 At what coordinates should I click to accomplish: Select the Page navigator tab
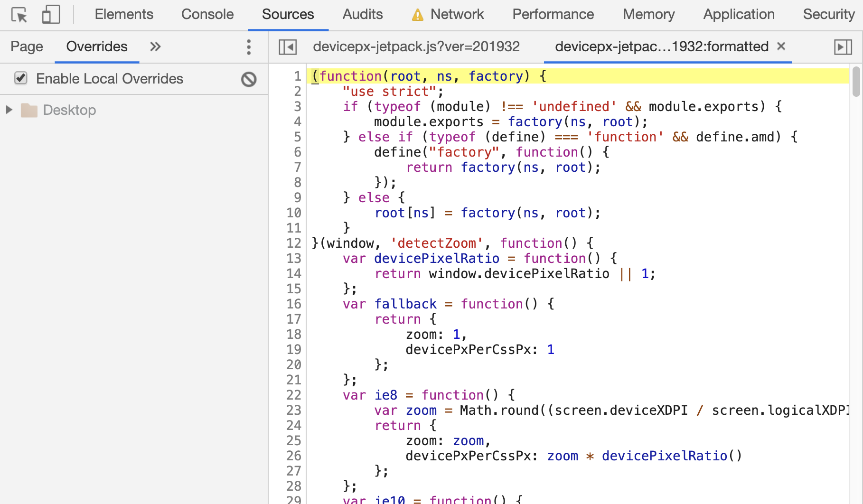pos(27,47)
